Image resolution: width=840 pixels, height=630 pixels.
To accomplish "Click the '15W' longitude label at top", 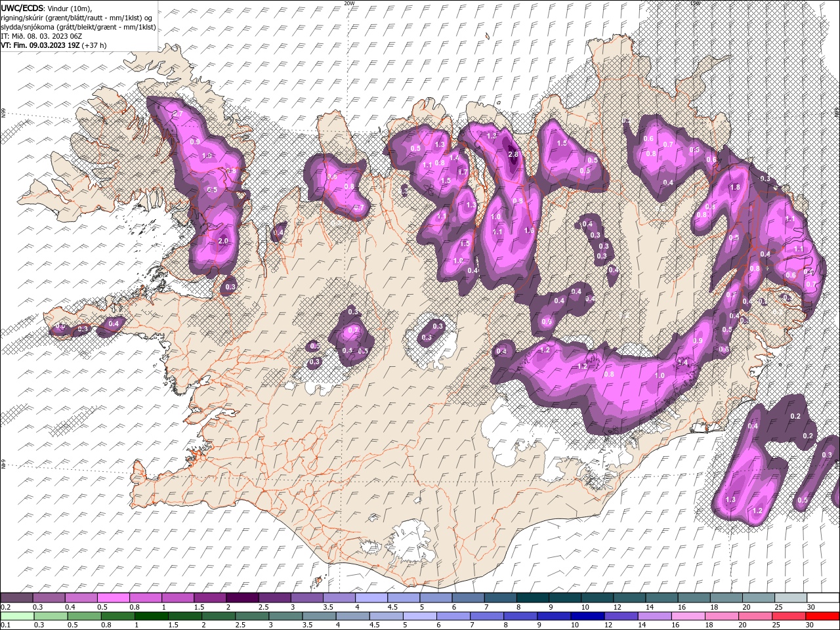I will pos(695,3).
